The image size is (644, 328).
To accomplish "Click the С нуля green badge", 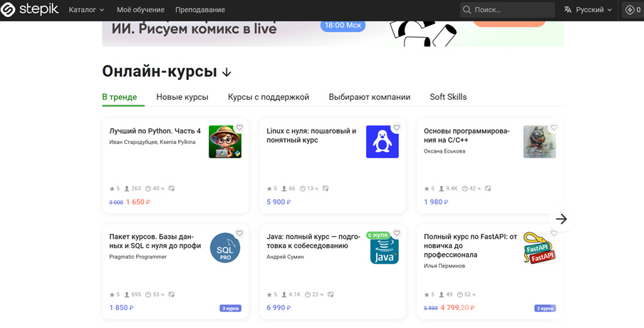I will [x=378, y=235].
